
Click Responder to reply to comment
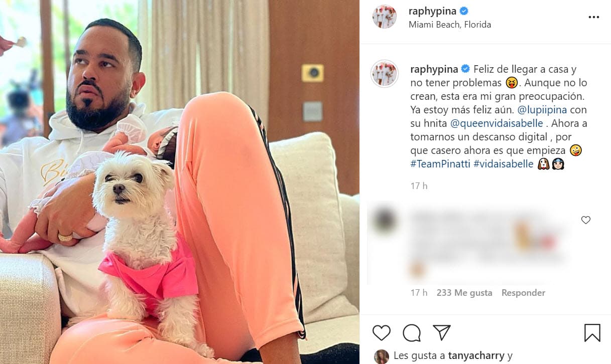[523, 293]
